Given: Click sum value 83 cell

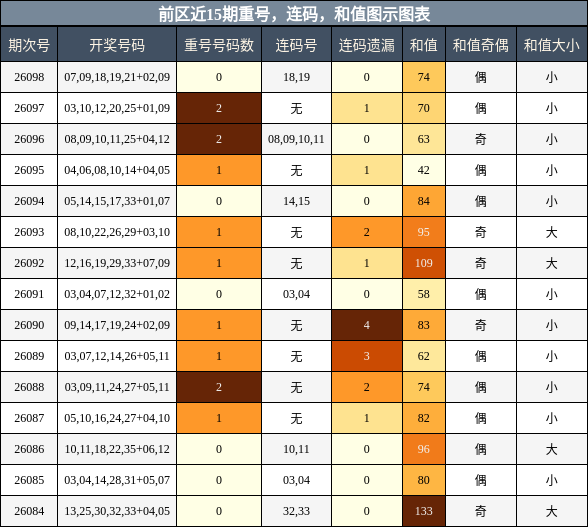Looking at the screenshot, I should click(424, 325).
